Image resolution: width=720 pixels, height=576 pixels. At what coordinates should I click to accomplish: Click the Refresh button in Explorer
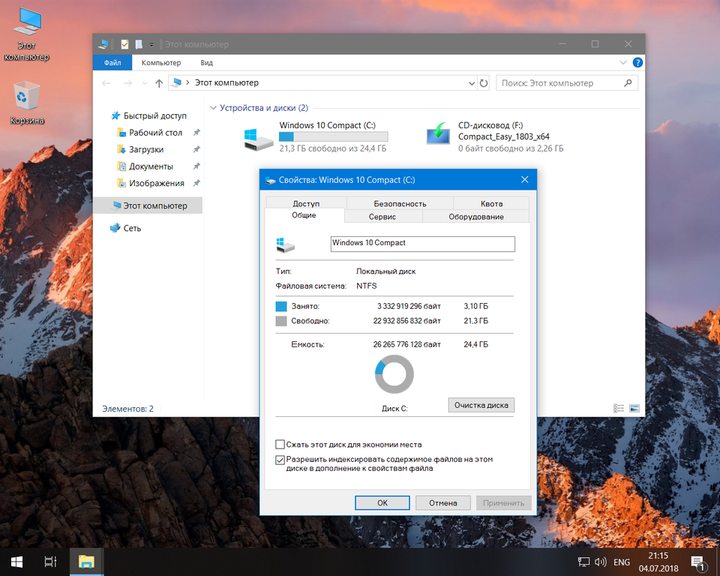pos(484,83)
